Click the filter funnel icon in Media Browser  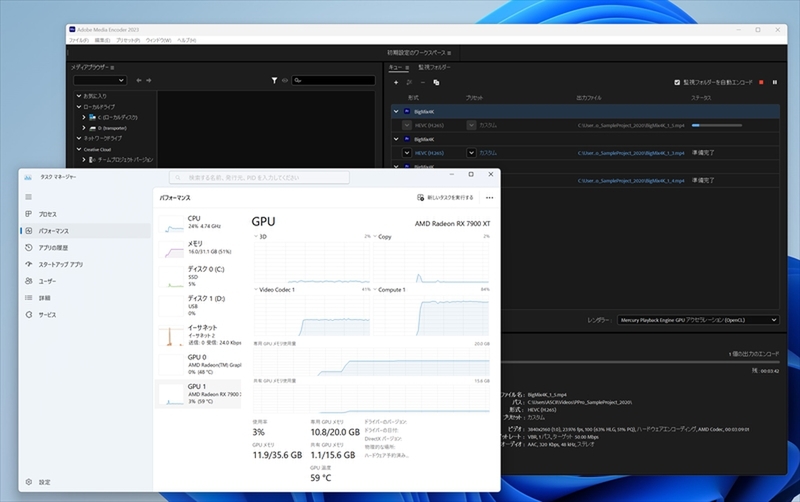click(x=274, y=80)
